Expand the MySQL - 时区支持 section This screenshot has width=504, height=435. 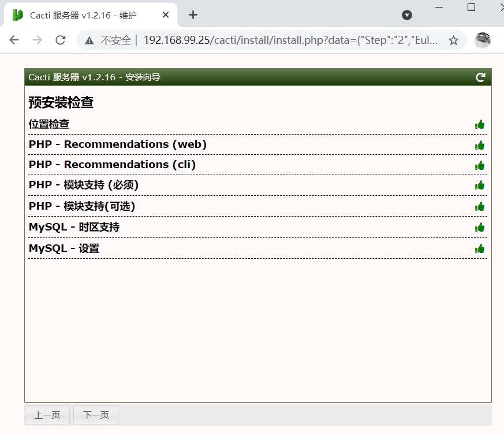pos(74,227)
